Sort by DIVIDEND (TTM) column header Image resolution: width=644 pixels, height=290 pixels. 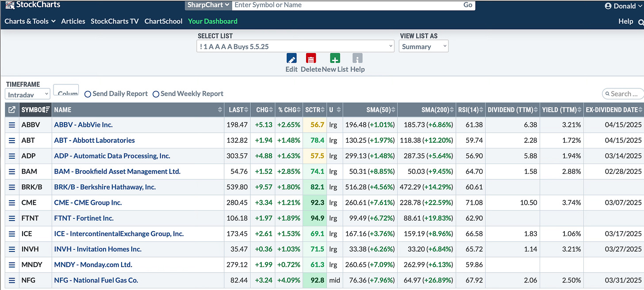512,110
